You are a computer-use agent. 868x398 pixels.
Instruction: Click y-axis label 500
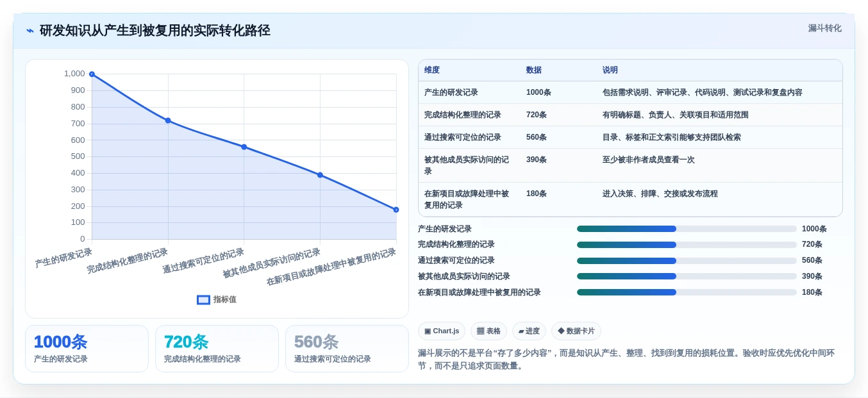tap(78, 156)
